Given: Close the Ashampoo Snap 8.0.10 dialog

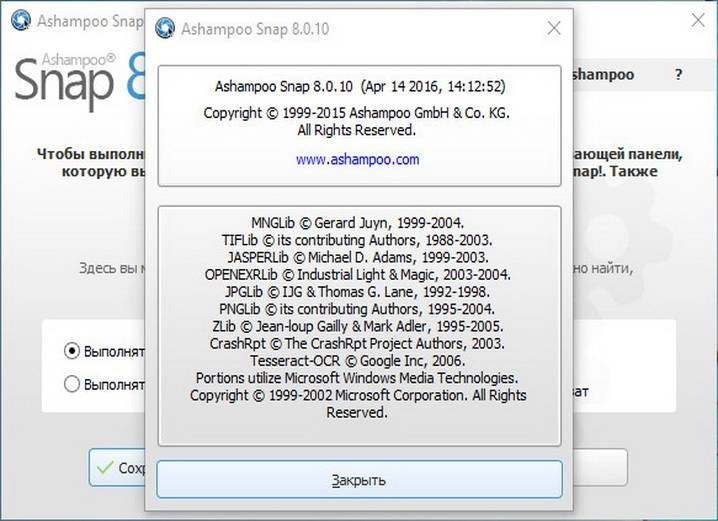Looking at the screenshot, I should (554, 28).
